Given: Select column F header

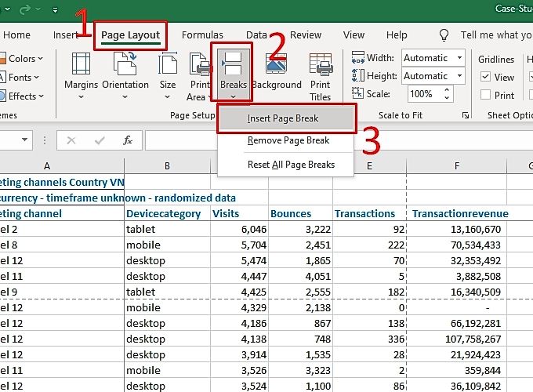Looking at the screenshot, I should click(x=457, y=166).
